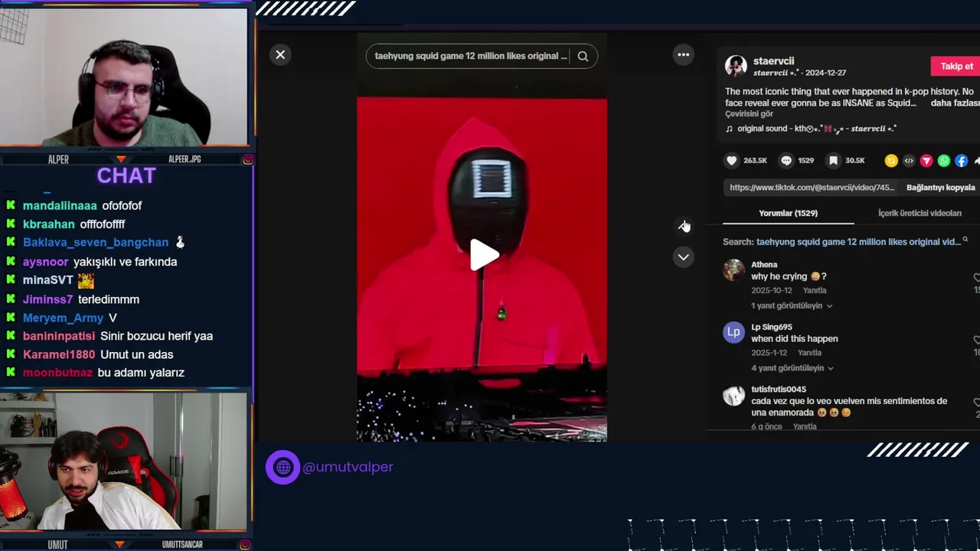Click the magnifier icon in the video search bar

(x=583, y=56)
